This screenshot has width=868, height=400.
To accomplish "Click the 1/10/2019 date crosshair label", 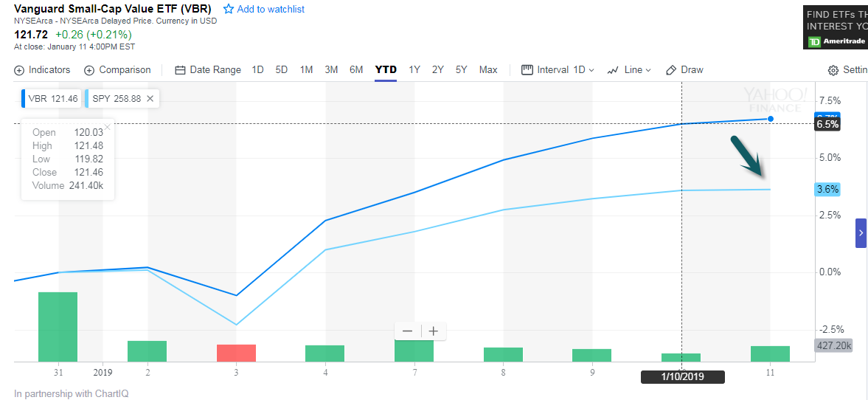I will pyautogui.click(x=683, y=376).
